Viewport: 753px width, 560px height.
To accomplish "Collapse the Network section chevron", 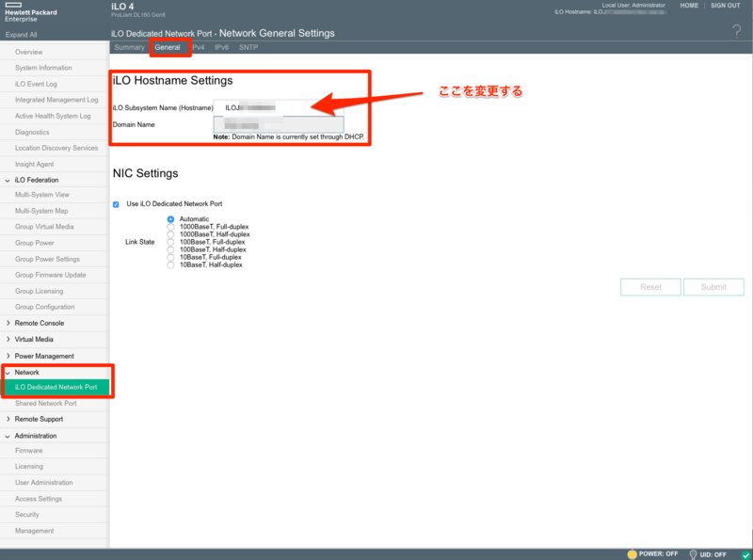I will click(x=8, y=373).
